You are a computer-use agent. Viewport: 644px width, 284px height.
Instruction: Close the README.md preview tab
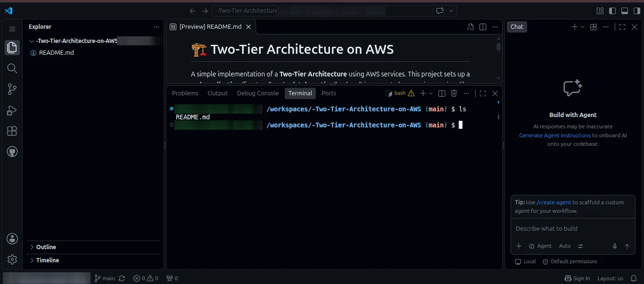248,27
